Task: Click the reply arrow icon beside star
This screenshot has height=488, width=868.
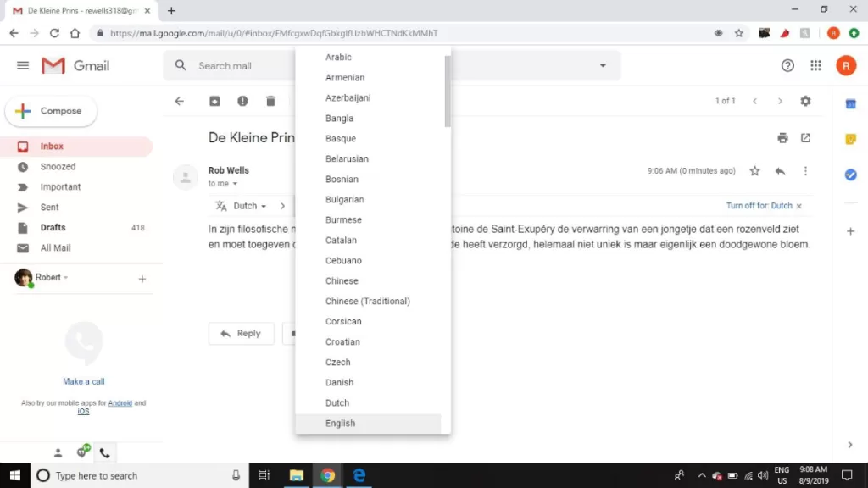Action: click(780, 171)
